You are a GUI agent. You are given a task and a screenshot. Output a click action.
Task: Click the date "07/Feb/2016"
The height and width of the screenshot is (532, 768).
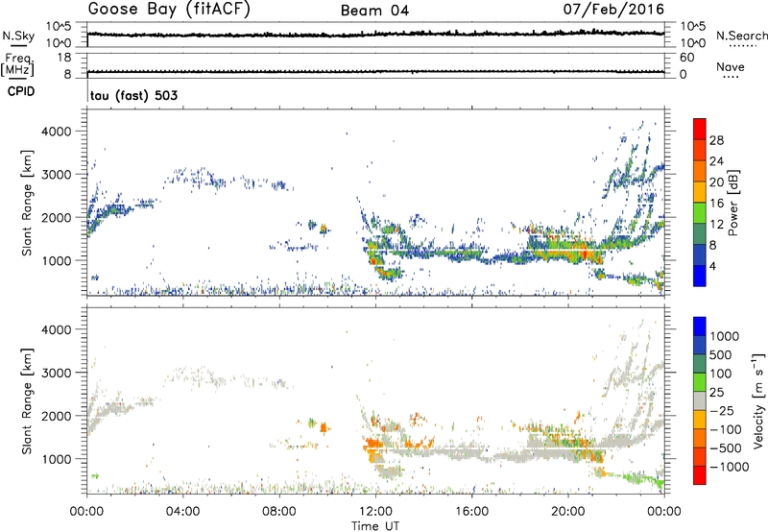613,10
